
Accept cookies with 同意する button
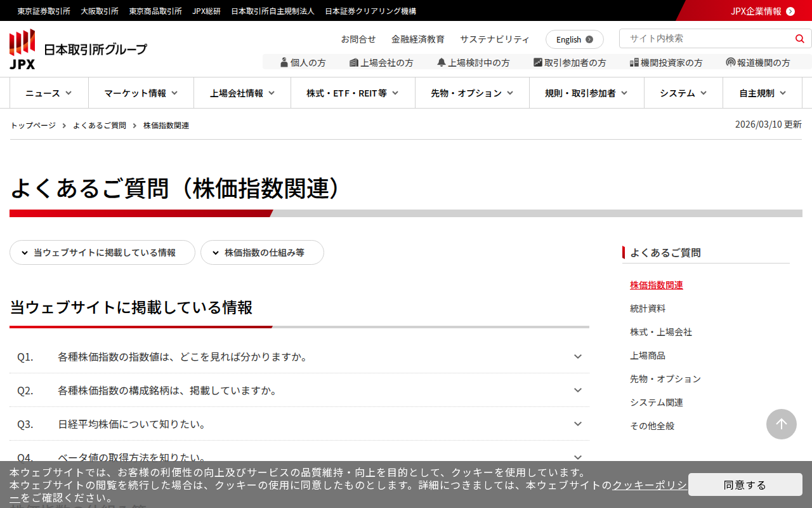coord(745,485)
